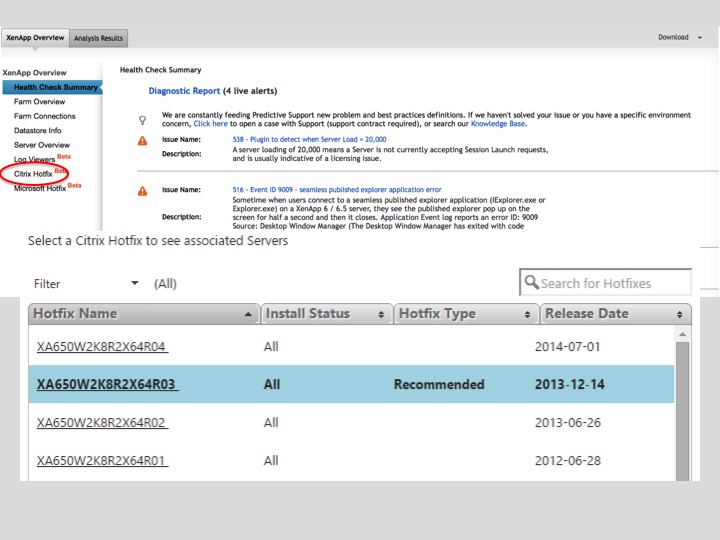Image resolution: width=720 pixels, height=540 pixels.
Task: Open Datastore Info in the sidebar
Action: [x=37, y=130]
